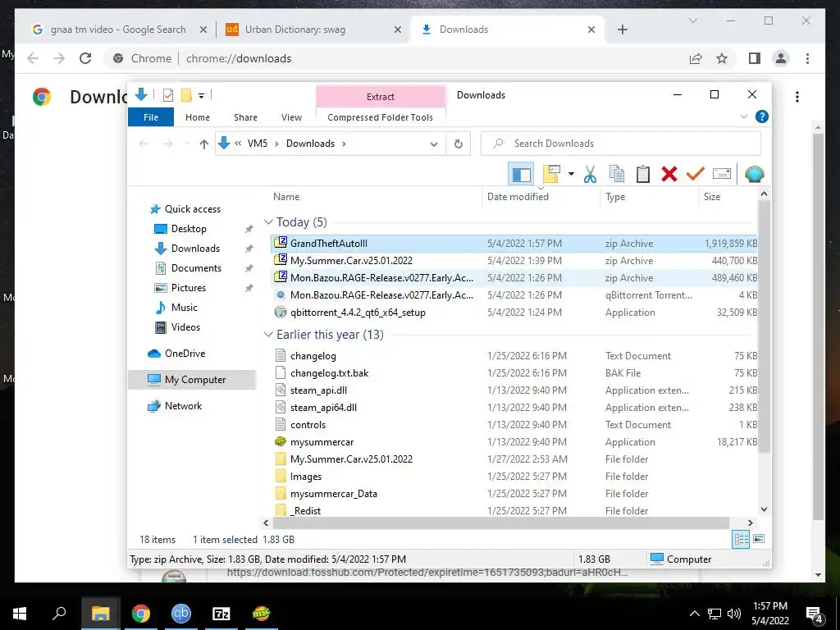The image size is (840, 630).
Task: Select the Images folder
Action: coord(514,477)
